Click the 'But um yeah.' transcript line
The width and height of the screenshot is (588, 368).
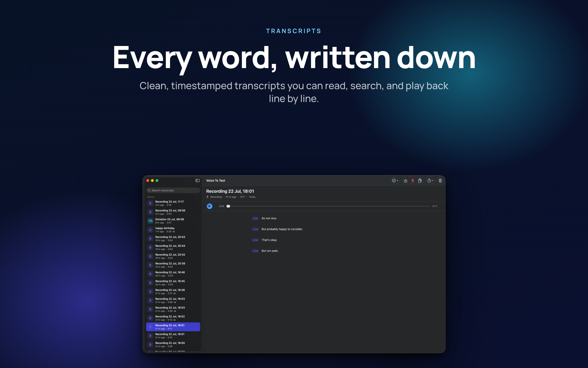click(270, 251)
